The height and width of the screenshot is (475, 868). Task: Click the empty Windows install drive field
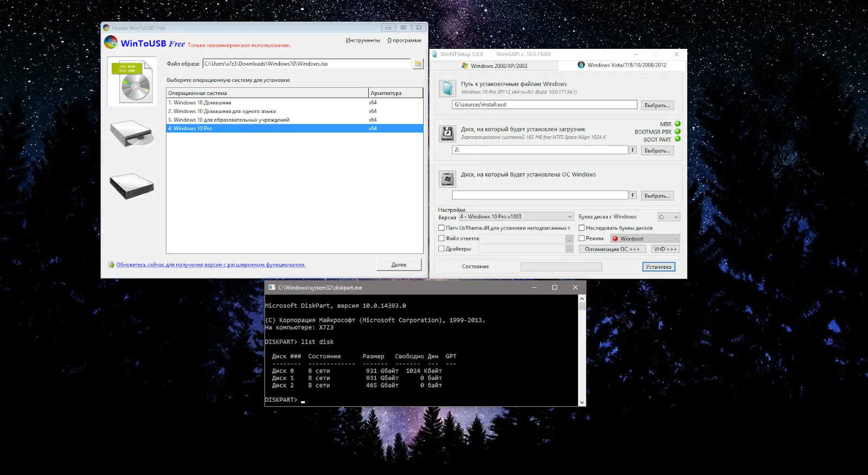(x=540, y=195)
